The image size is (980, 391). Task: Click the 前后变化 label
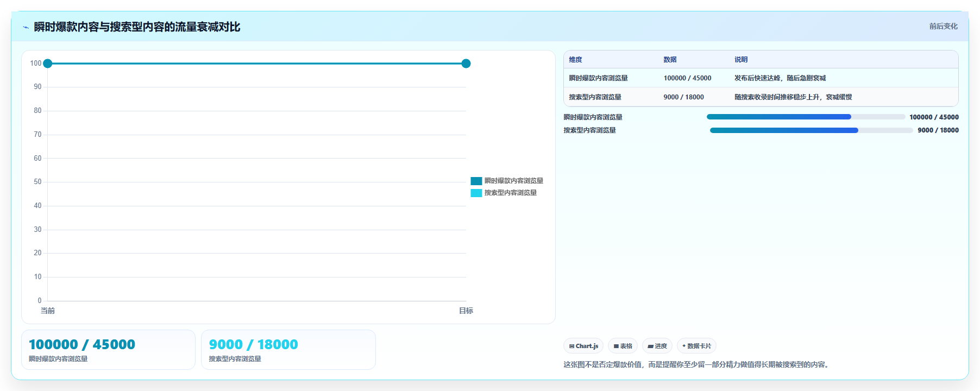click(x=943, y=26)
